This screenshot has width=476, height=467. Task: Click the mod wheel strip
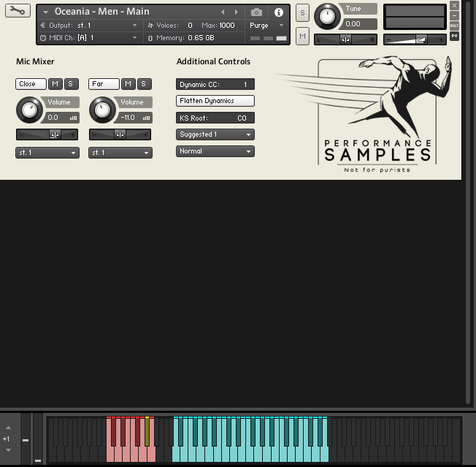click(38, 438)
